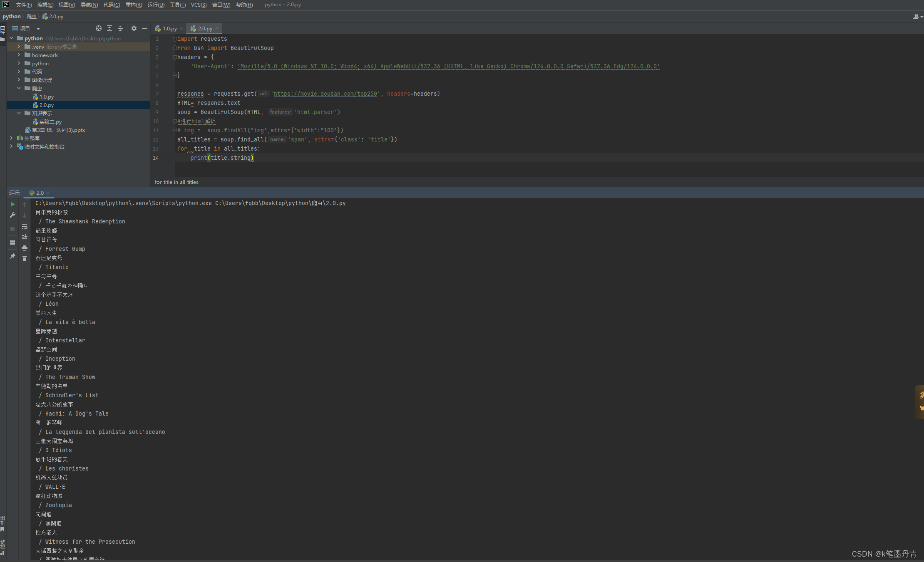Click collapse all icon in Project toolbar
This screenshot has height=562, width=924.
pyautogui.click(x=120, y=28)
